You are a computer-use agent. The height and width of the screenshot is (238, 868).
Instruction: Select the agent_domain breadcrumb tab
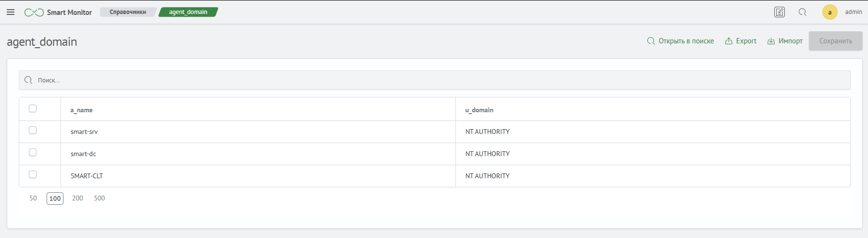188,12
